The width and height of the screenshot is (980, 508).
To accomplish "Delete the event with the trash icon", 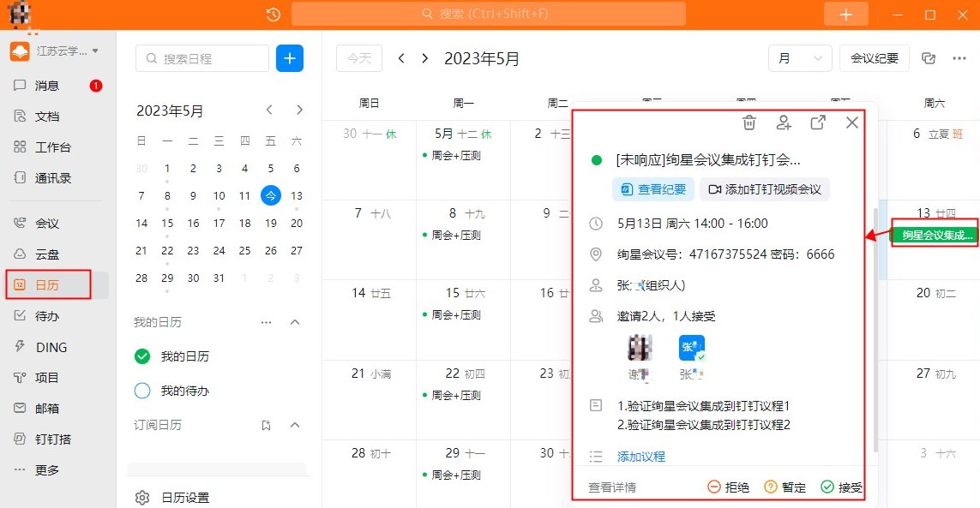I will click(x=749, y=123).
